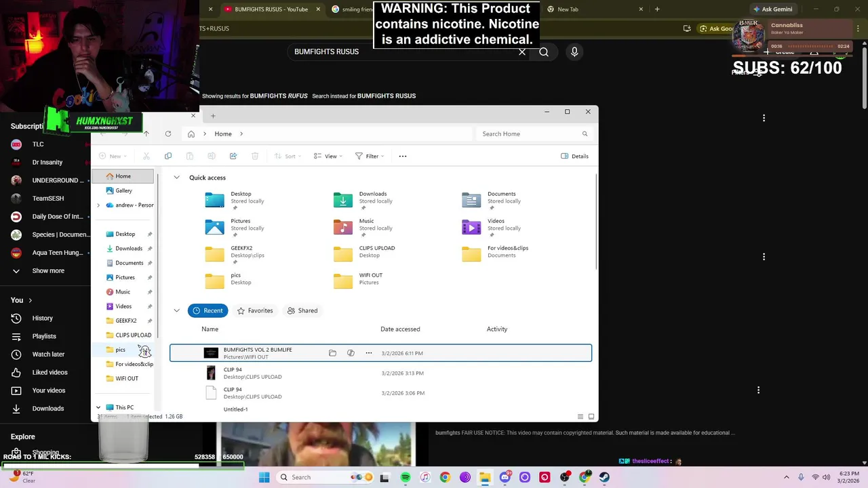Screen dimensions: 868x488
Task: Open Discord from the taskbar
Action: [505, 477]
